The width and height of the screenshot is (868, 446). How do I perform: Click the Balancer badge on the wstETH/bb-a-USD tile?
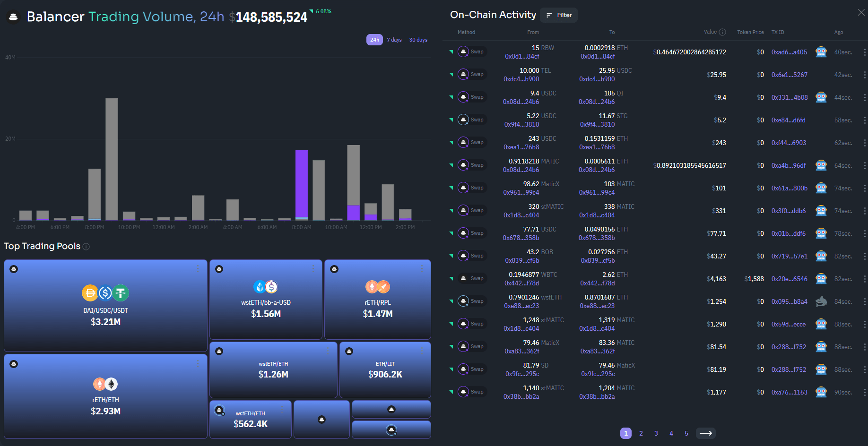click(x=220, y=268)
